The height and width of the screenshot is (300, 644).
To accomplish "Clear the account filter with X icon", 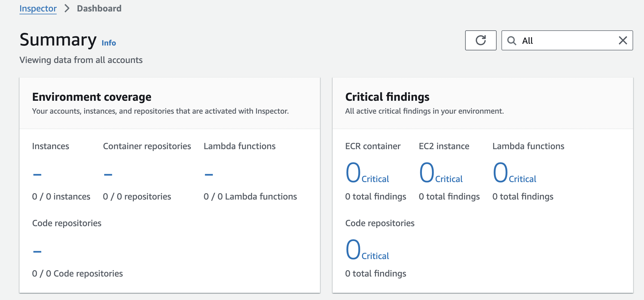I will (623, 40).
